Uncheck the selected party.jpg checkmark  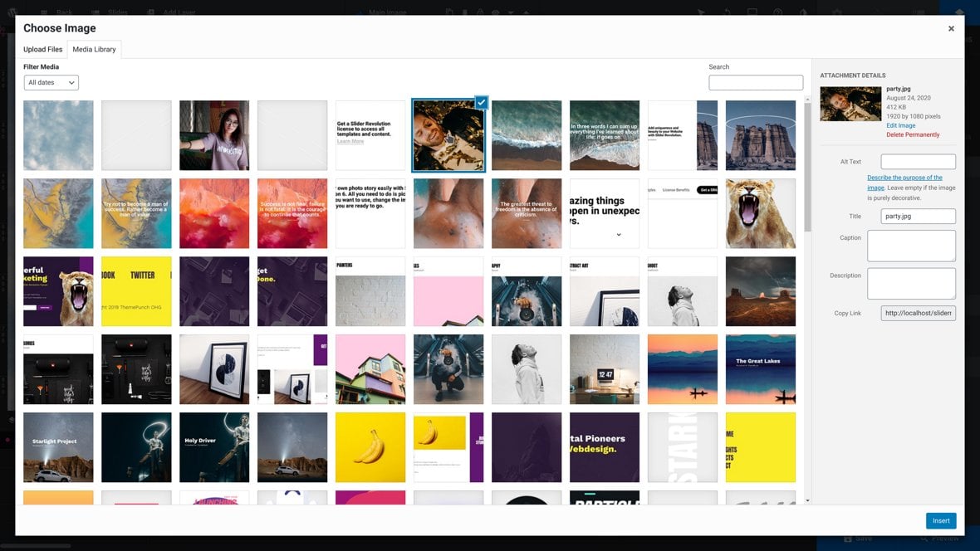[x=481, y=102]
